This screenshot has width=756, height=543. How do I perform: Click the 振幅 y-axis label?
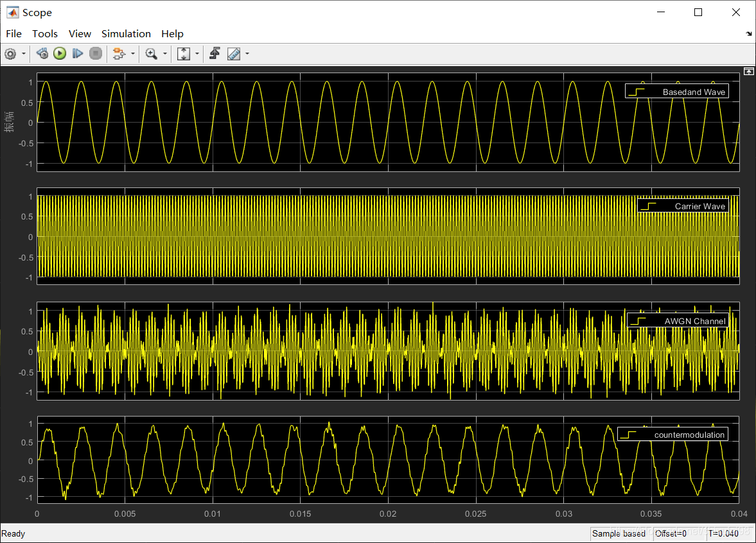[x=9, y=121]
